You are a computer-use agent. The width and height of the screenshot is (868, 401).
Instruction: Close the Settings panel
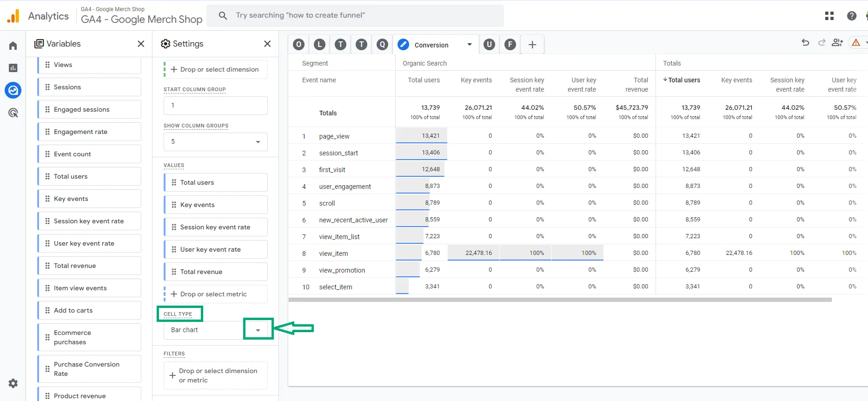pyautogui.click(x=267, y=44)
